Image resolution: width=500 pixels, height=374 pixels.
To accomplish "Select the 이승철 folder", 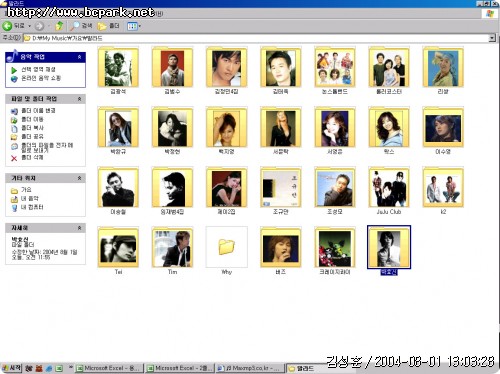I will coord(118,191).
